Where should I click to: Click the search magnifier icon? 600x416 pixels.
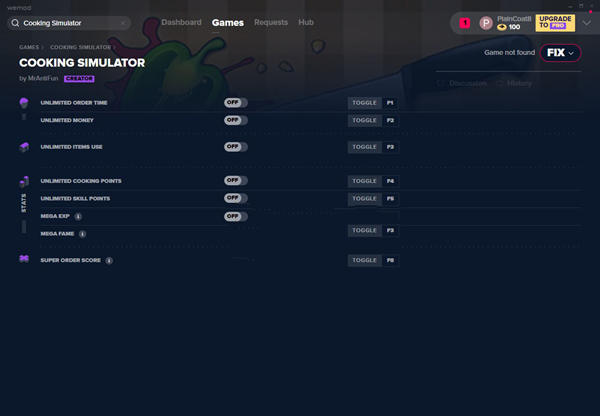click(x=15, y=23)
